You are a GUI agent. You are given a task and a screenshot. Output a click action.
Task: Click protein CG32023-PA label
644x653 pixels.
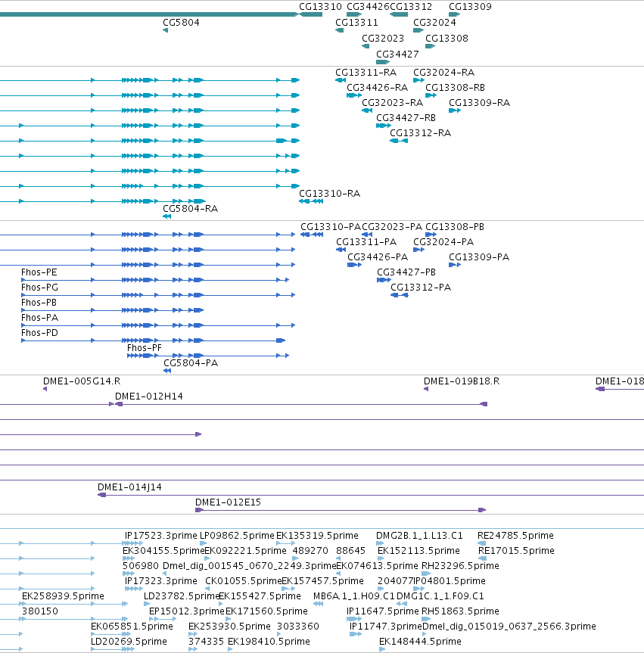(x=392, y=227)
